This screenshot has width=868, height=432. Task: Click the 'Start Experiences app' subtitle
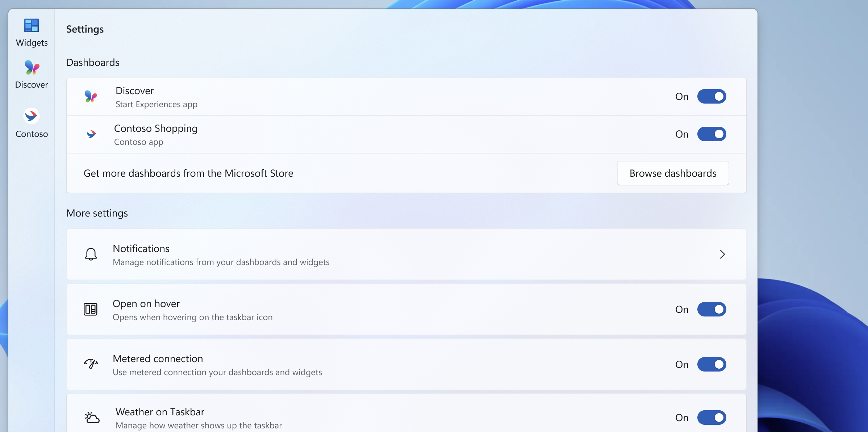click(x=157, y=104)
